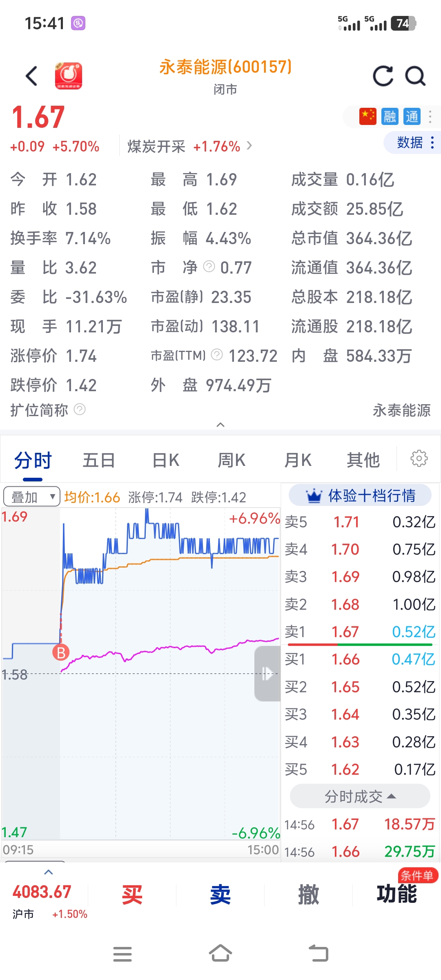
Task: Select the 买1 1.66 order row
Action: pos(360,659)
